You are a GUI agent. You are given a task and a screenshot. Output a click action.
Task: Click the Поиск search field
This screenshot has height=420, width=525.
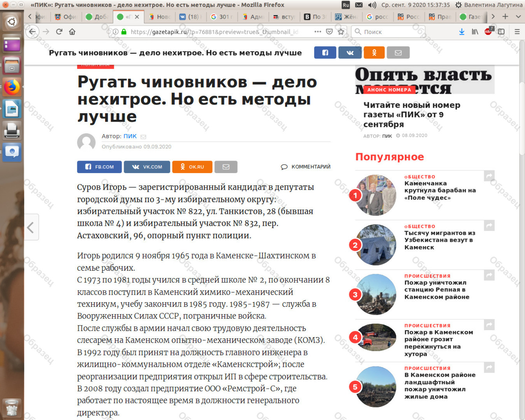pyautogui.click(x=388, y=32)
